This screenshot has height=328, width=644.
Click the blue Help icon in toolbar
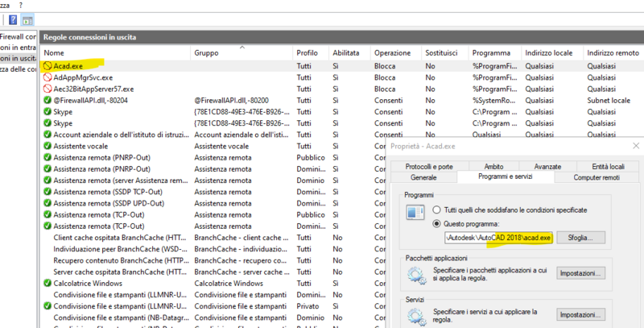pos(13,19)
